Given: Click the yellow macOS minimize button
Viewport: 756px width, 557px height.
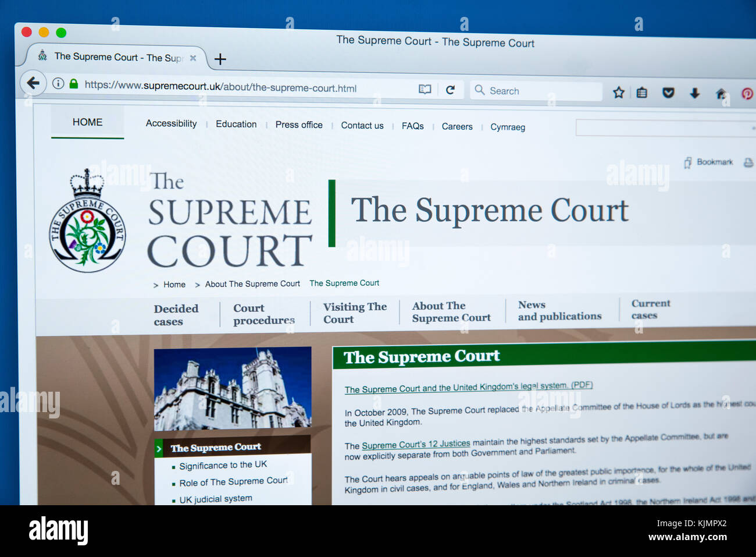Looking at the screenshot, I should click(44, 32).
